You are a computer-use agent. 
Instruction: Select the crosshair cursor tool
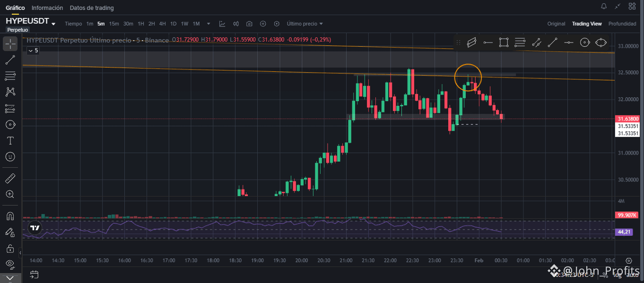point(10,43)
